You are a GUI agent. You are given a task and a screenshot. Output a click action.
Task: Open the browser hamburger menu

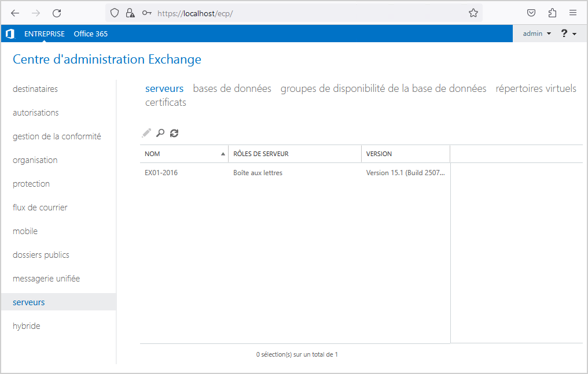[x=573, y=13]
